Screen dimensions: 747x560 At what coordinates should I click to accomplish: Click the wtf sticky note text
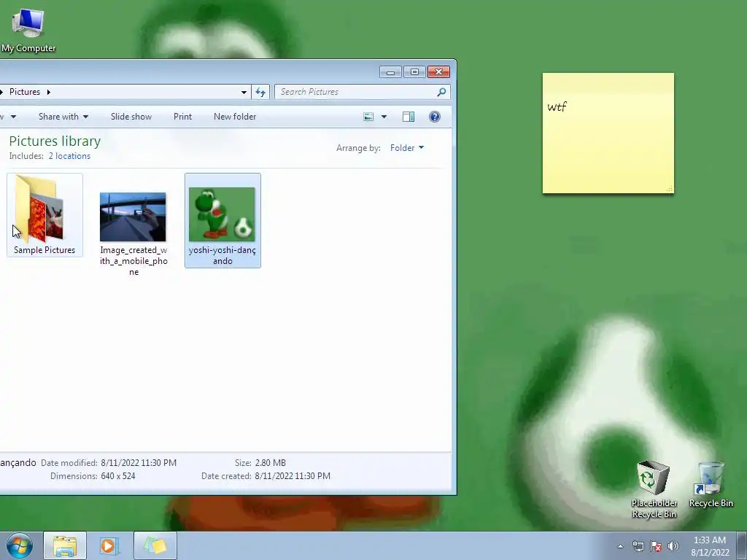tap(557, 106)
